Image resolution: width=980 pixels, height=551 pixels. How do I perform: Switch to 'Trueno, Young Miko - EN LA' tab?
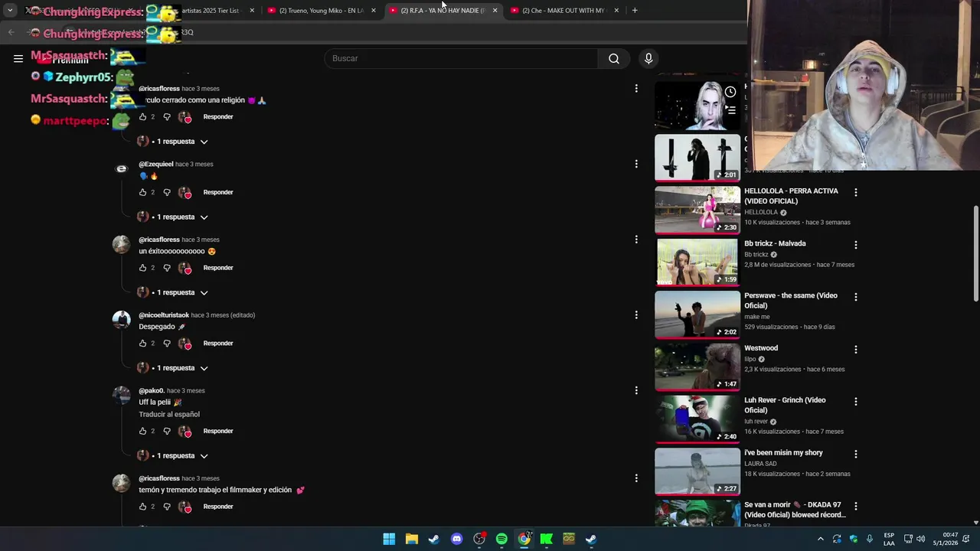(x=321, y=11)
